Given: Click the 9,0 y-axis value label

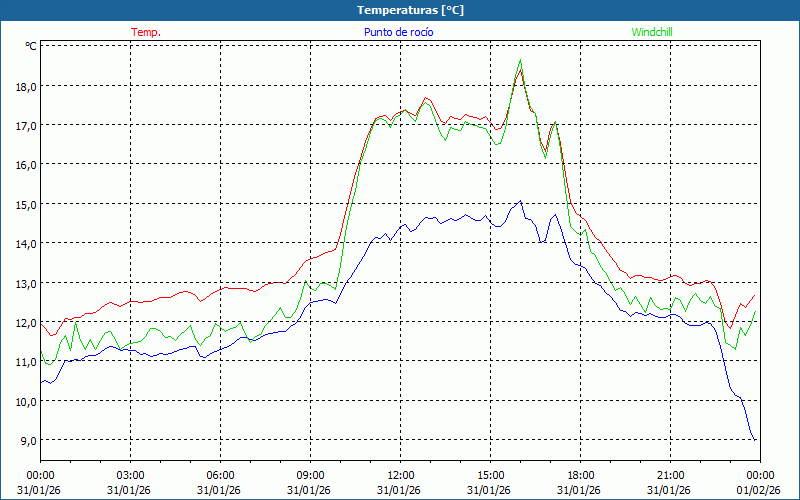Looking at the screenshot, I should point(27,441).
